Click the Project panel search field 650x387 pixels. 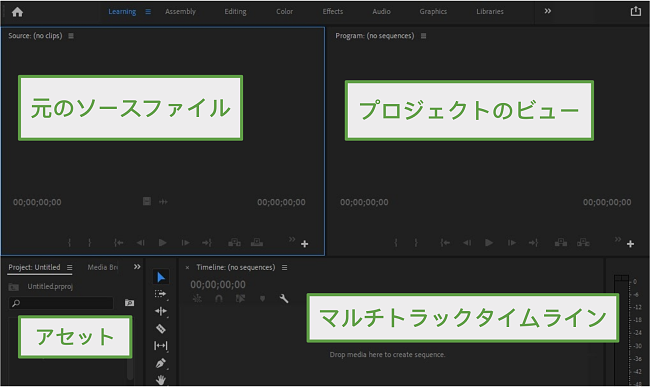tap(61, 303)
